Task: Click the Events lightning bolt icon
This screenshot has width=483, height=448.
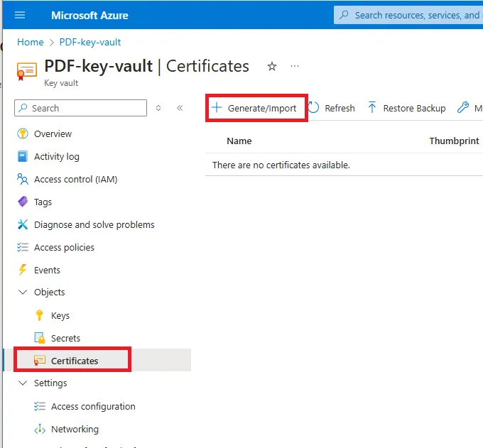Action: point(23,270)
